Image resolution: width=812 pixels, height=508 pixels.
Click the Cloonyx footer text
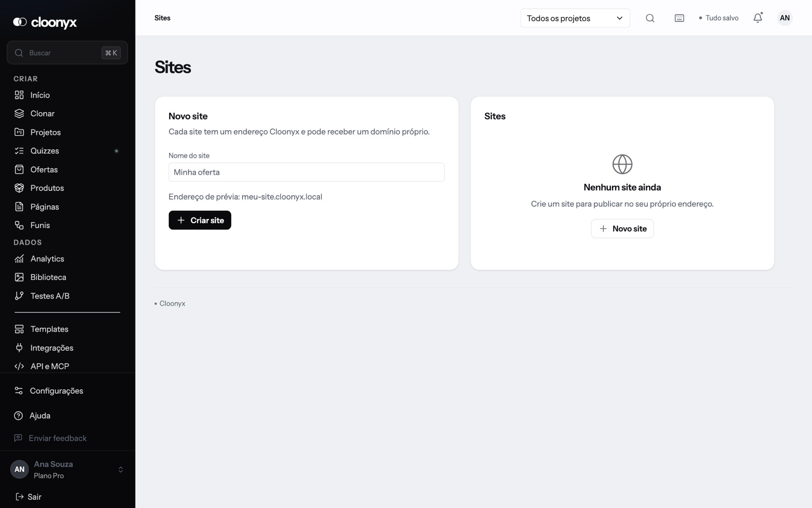(173, 303)
